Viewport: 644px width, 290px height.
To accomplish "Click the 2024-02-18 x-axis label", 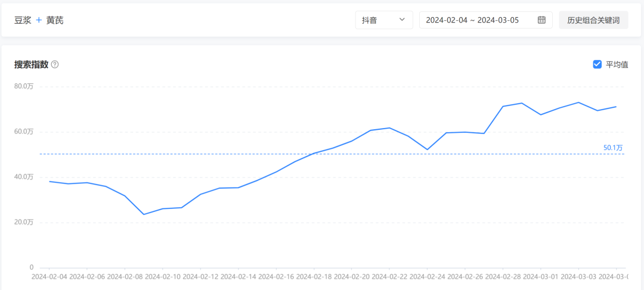I will (x=314, y=276).
